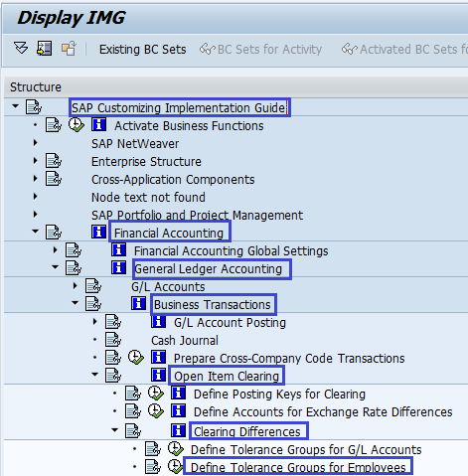Expand Cross-Application Components node
The height and width of the screenshot is (476, 468).
(36, 179)
